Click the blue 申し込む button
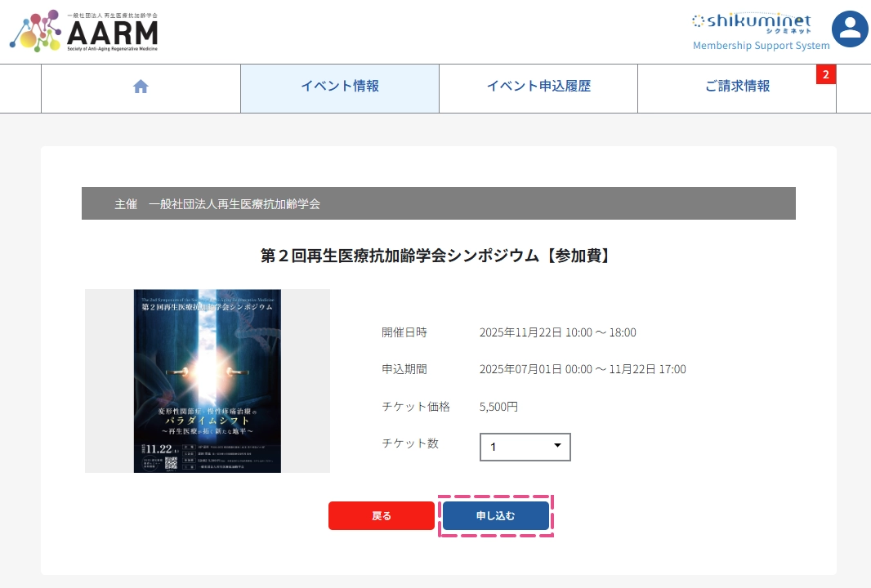The height and width of the screenshot is (588, 871). 495,516
